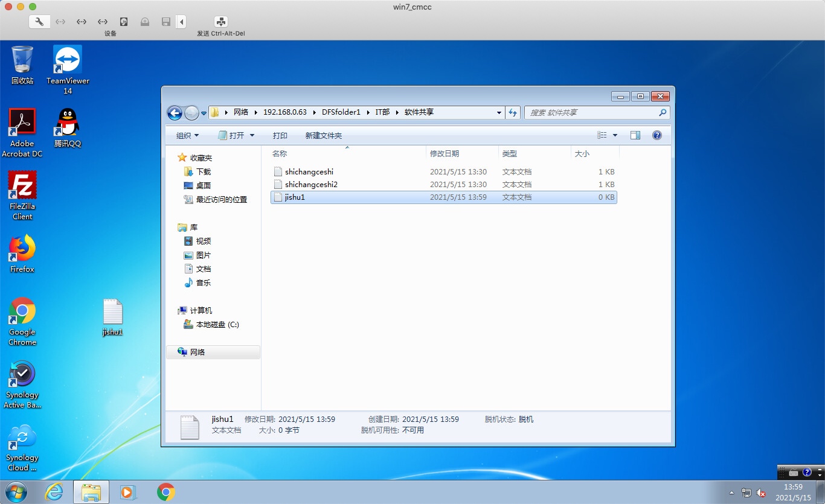Select the Firefox desktop icon

point(22,254)
